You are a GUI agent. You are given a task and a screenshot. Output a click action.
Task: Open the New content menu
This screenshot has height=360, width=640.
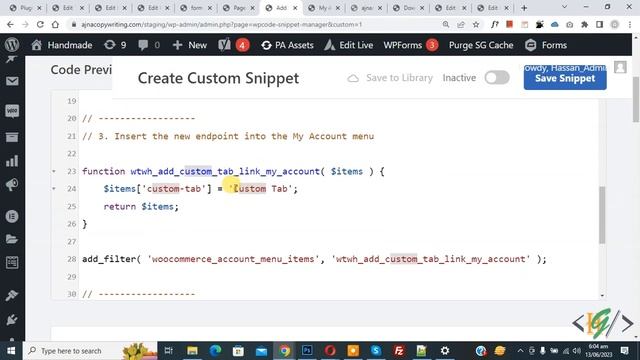coord(190,45)
